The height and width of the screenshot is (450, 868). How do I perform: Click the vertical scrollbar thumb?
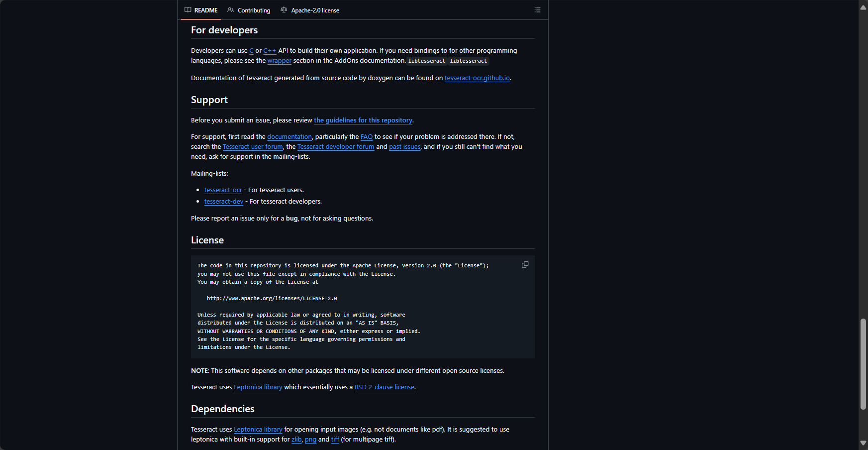[863, 364]
